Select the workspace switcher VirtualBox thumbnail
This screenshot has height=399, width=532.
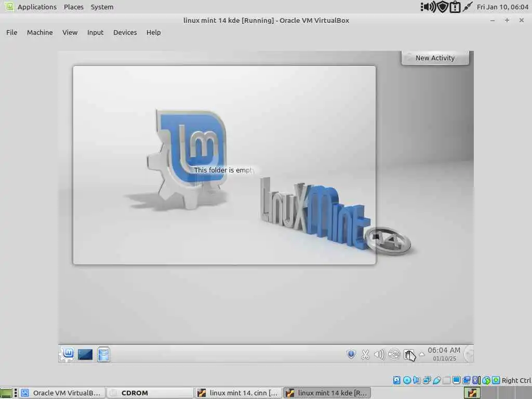coord(472,393)
